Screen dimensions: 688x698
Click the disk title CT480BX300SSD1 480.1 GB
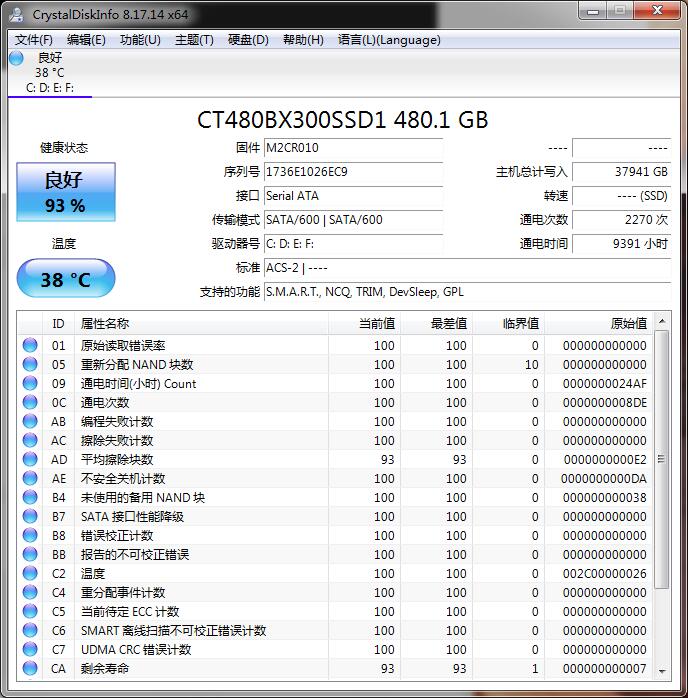(x=343, y=120)
